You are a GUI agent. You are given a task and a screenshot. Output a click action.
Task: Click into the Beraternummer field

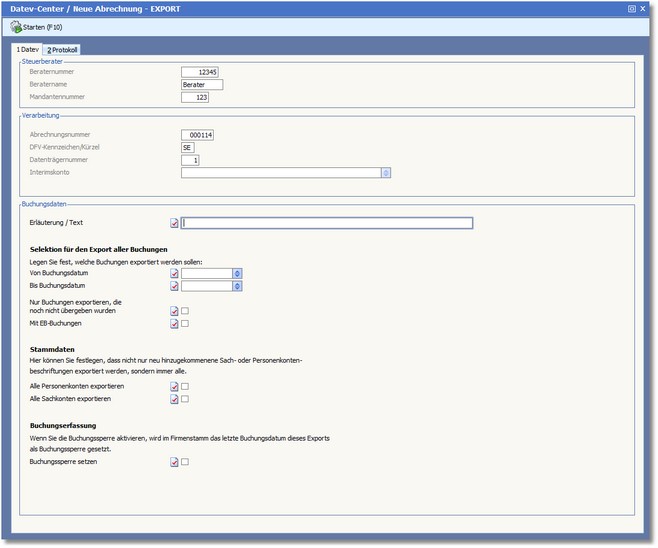(x=198, y=72)
